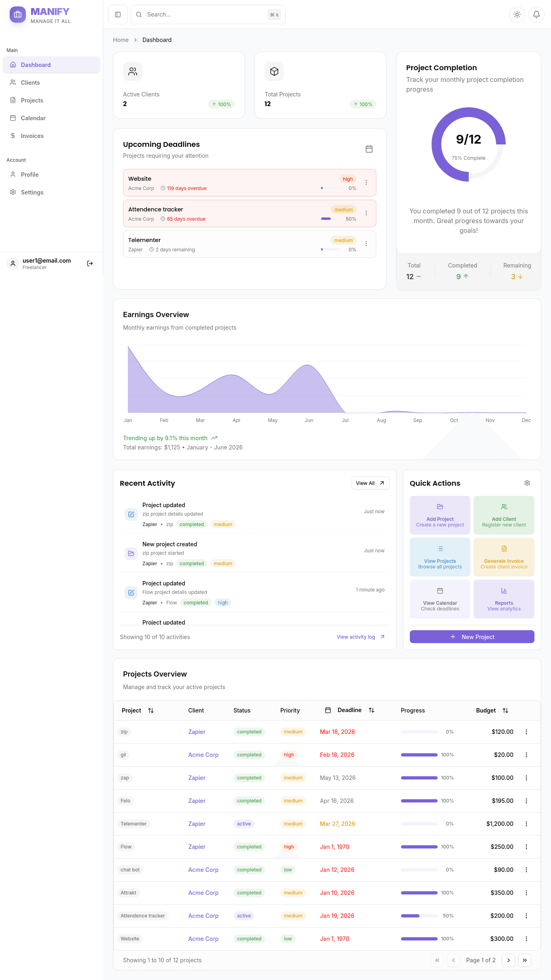Image resolution: width=551 pixels, height=980 pixels.
Task: Click the logout icon next to user1@email.com
Action: tap(90, 263)
